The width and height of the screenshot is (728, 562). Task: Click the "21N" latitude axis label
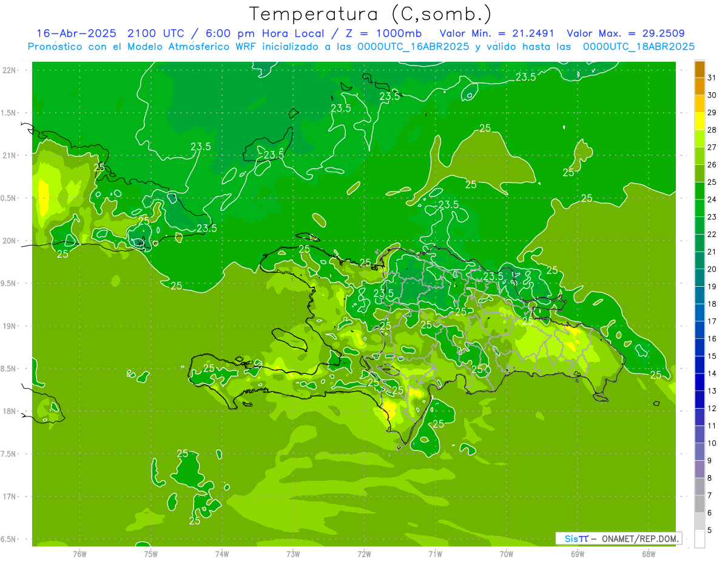(9, 155)
